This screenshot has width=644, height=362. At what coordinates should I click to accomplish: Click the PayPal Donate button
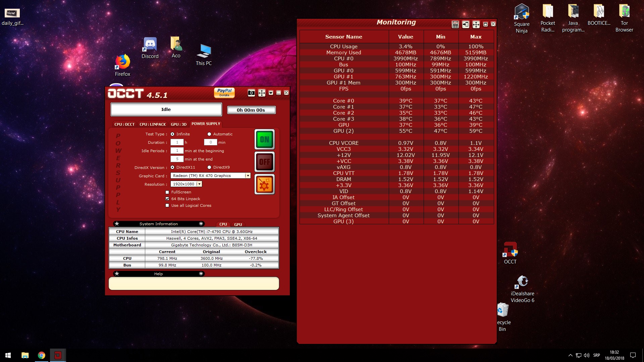[224, 93]
